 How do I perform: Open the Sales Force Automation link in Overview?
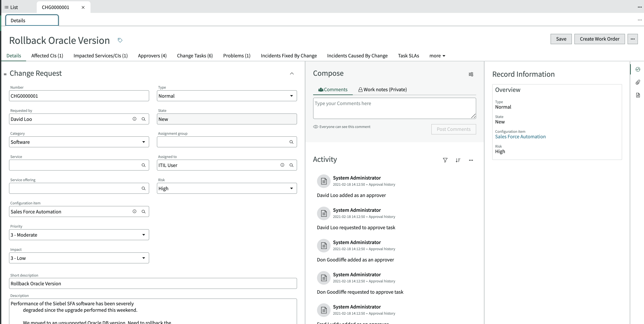[x=520, y=137]
